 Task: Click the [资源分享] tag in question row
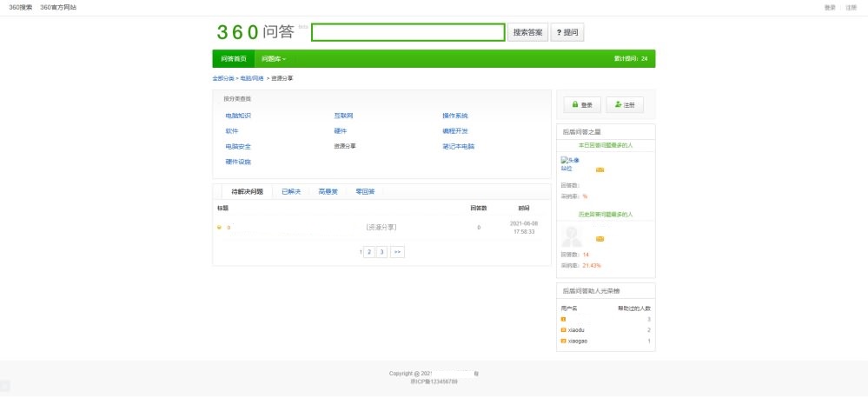click(381, 228)
